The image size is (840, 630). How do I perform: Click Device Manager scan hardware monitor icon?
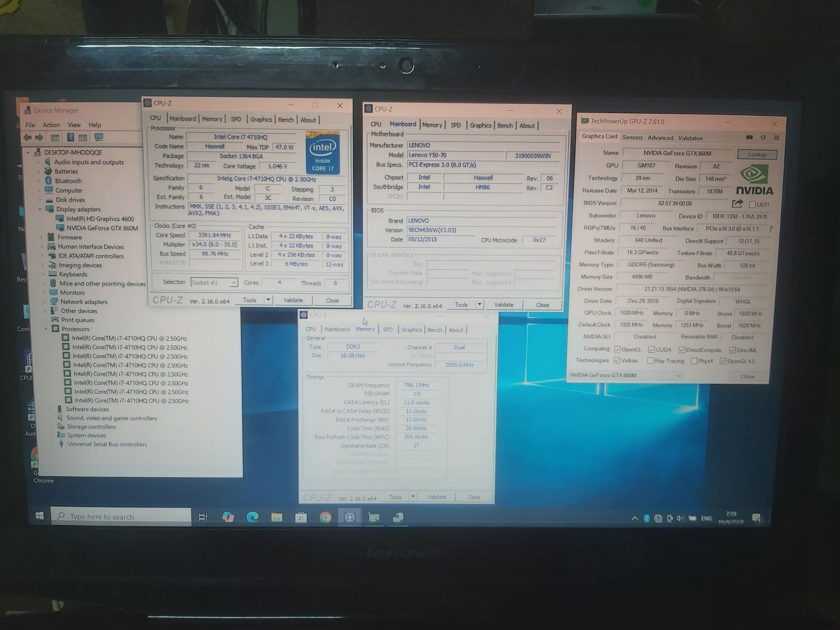99,137
